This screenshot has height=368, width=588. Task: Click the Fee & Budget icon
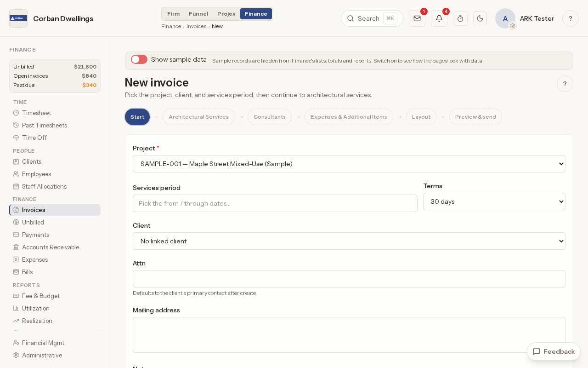pyautogui.click(x=16, y=296)
